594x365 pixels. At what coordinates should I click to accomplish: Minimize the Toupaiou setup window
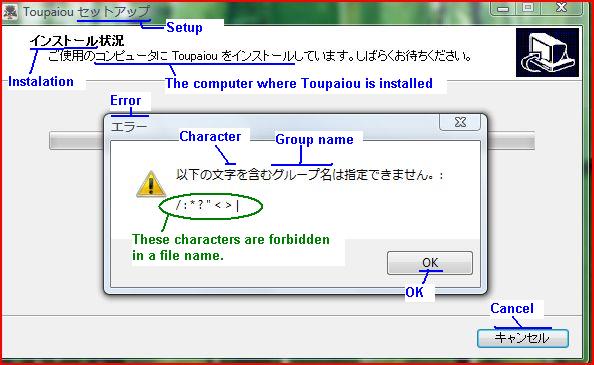[x=503, y=8]
